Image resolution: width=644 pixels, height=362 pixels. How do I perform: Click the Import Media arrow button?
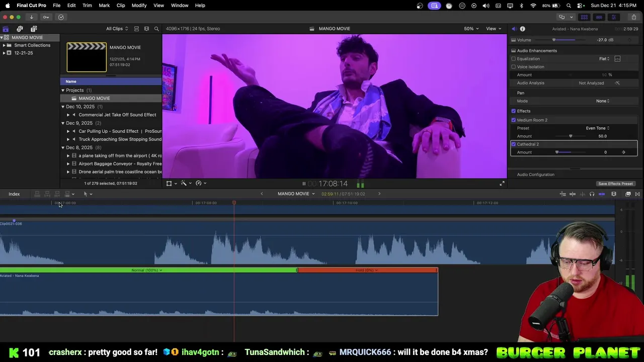pyautogui.click(x=31, y=17)
